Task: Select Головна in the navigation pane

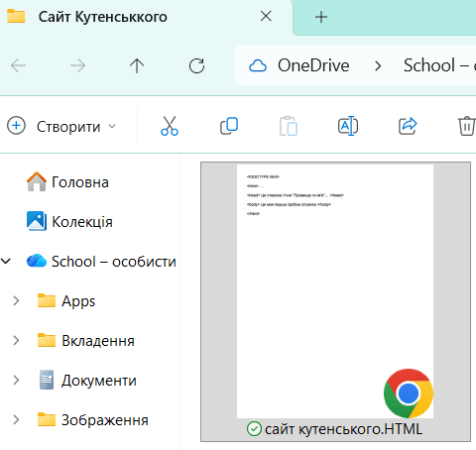Action: click(x=80, y=182)
